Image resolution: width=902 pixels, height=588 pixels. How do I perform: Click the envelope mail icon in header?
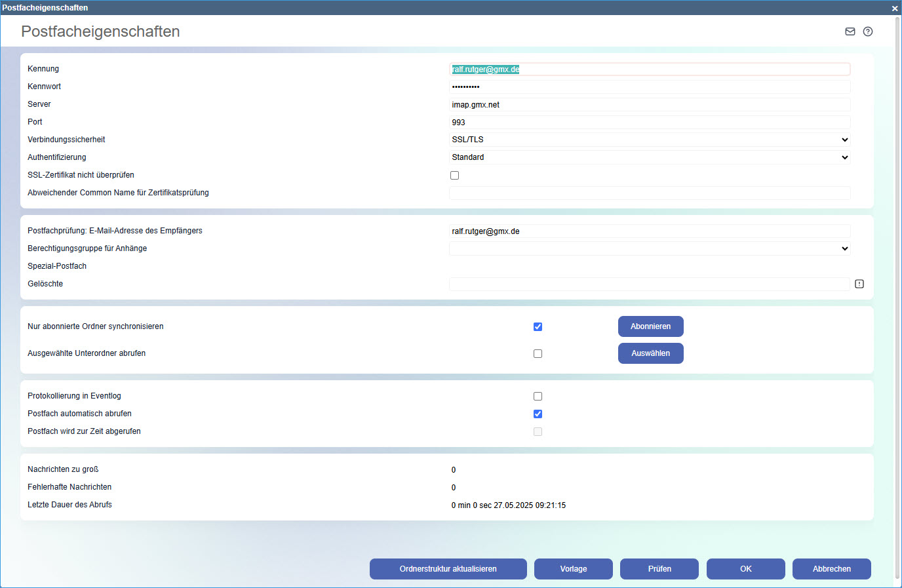[x=850, y=31]
